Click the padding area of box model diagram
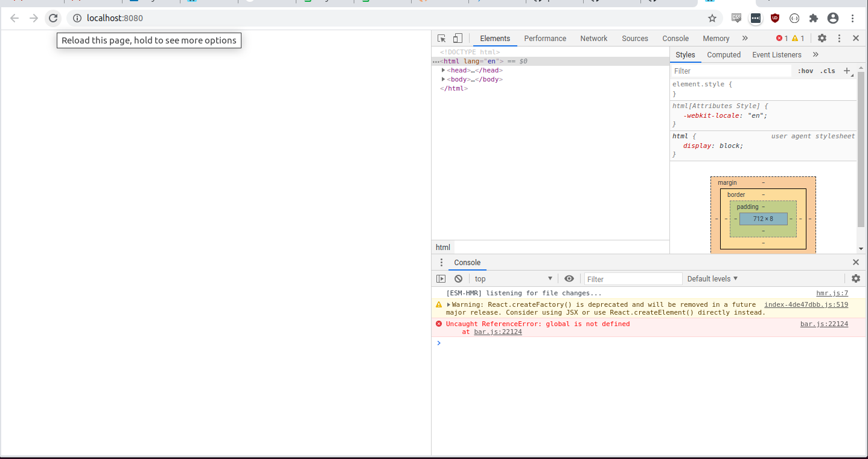This screenshot has height=459, width=868. coord(747,207)
